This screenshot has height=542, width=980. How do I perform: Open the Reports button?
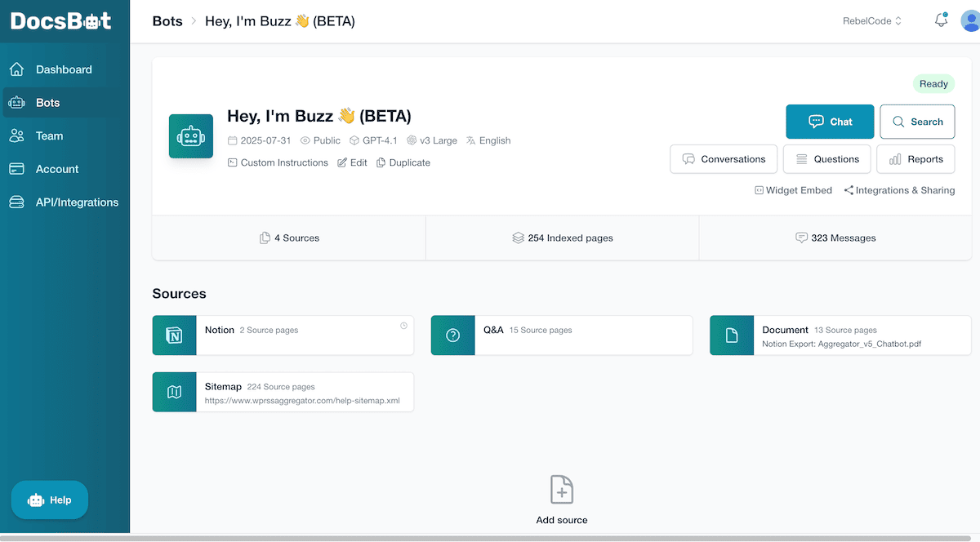pyautogui.click(x=915, y=159)
